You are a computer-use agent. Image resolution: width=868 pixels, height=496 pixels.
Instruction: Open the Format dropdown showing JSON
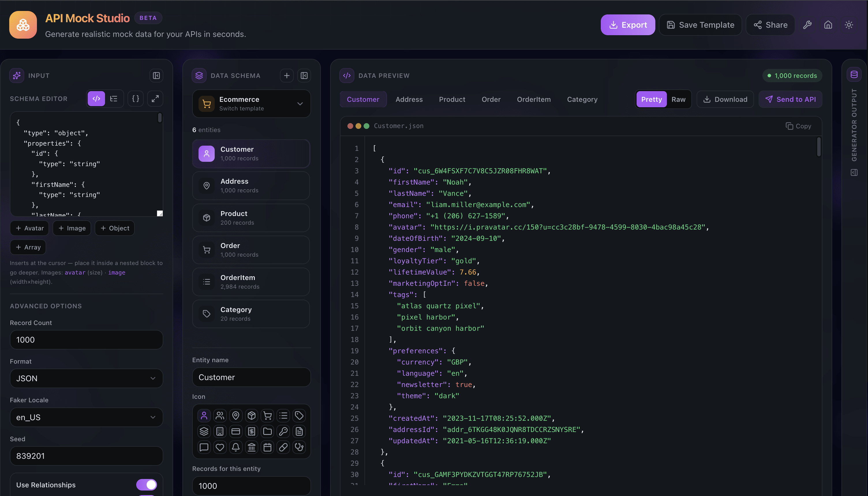click(87, 378)
